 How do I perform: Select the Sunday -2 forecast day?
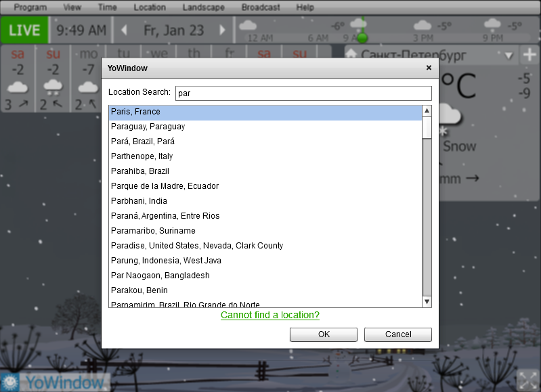pos(53,79)
